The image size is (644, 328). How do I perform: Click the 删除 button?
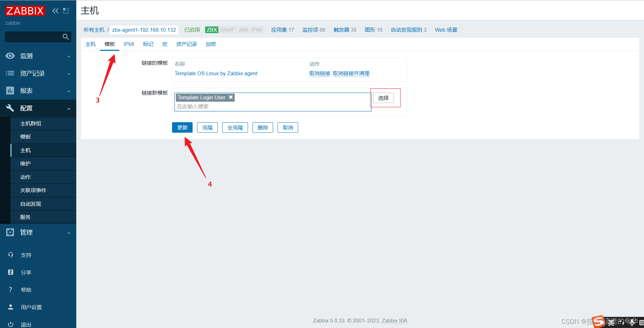[263, 127]
